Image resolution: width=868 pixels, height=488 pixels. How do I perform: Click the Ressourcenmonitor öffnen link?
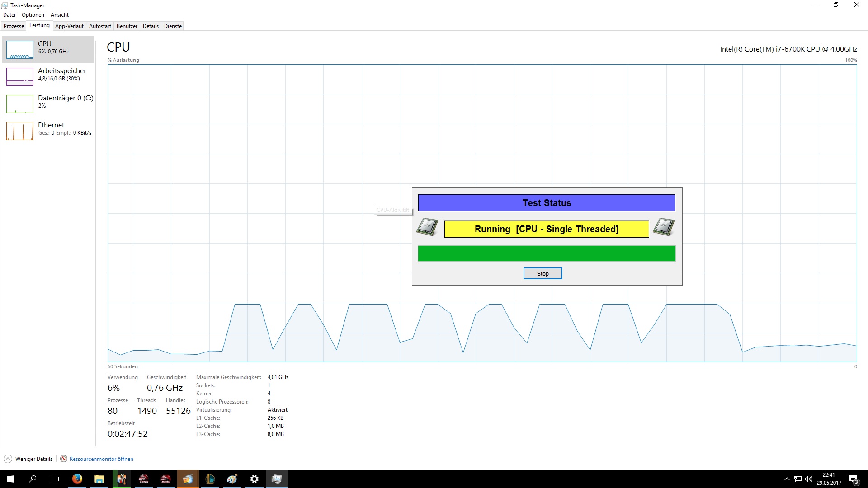101,459
